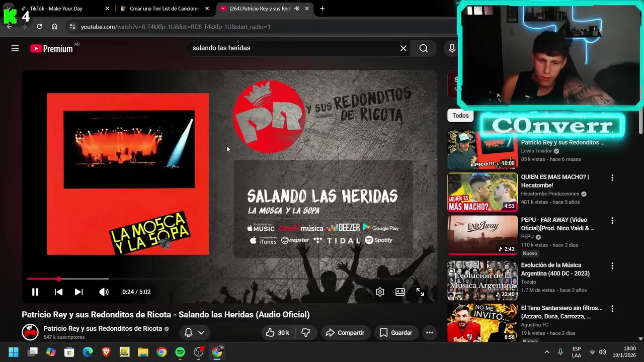Run search with magnifying glass button
The width and height of the screenshot is (644, 362).
click(424, 48)
